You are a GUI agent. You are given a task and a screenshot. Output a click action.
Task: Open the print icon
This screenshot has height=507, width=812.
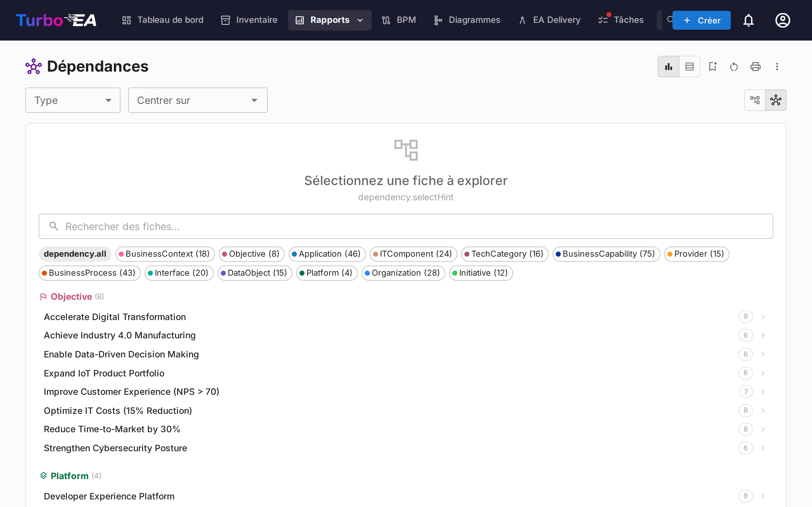(x=755, y=67)
